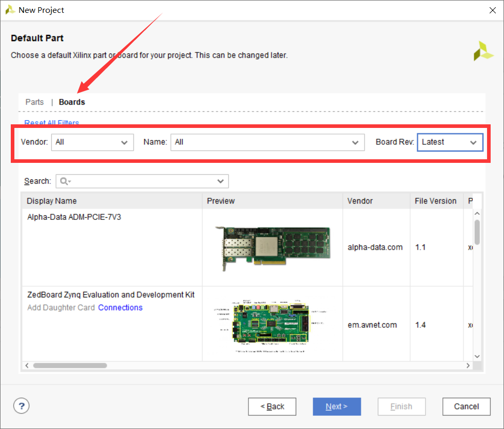504x429 pixels.
Task: Select the Boards tab
Action: click(x=72, y=102)
